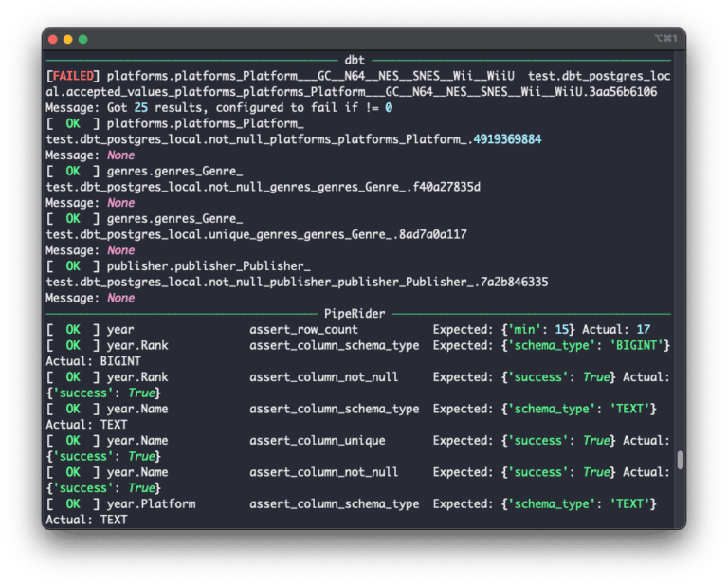Screen dimensions: 728x585
Task: Click 'assert_column_unique' text
Action: click(x=318, y=441)
